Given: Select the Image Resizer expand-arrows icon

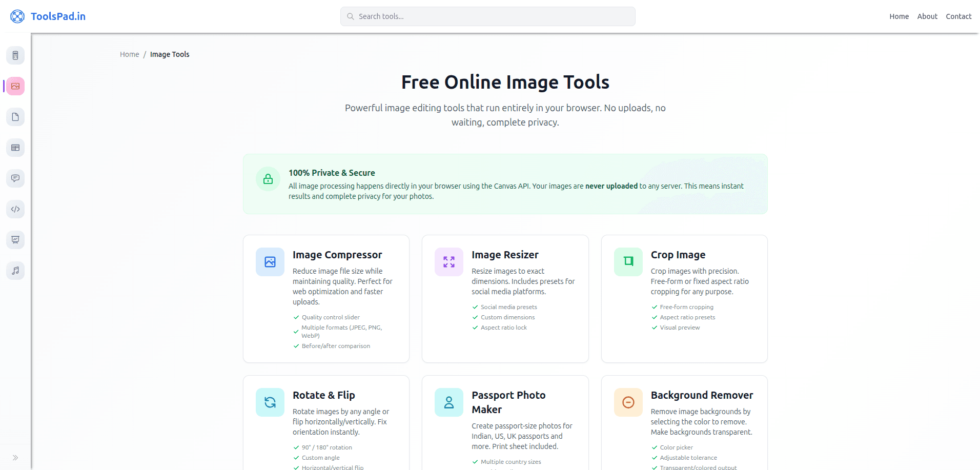Looking at the screenshot, I should [448, 261].
